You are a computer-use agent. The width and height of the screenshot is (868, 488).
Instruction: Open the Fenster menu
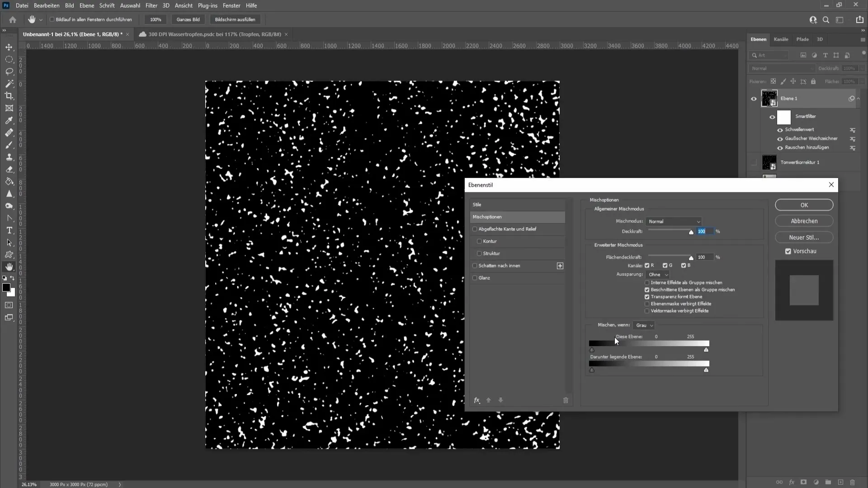(231, 5)
